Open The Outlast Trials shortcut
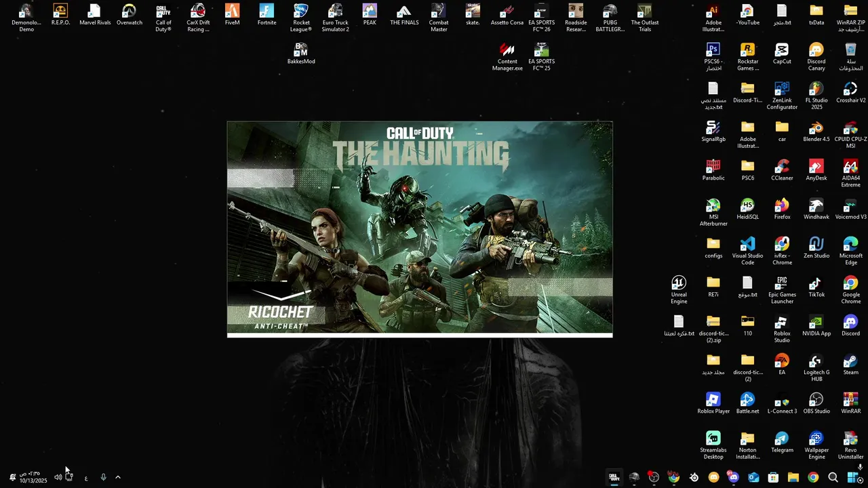Viewport: 868px width, 488px height. point(645,18)
